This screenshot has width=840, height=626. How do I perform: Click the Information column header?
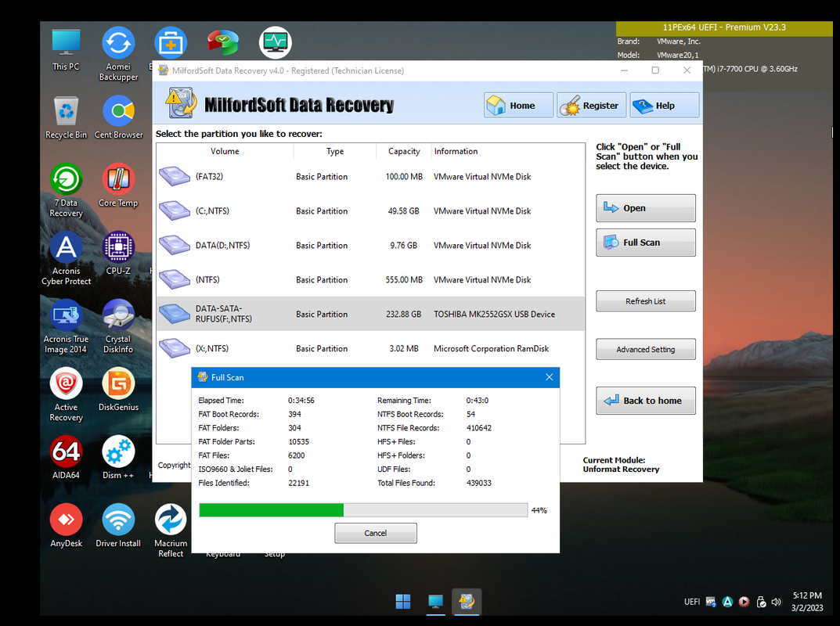(507, 151)
